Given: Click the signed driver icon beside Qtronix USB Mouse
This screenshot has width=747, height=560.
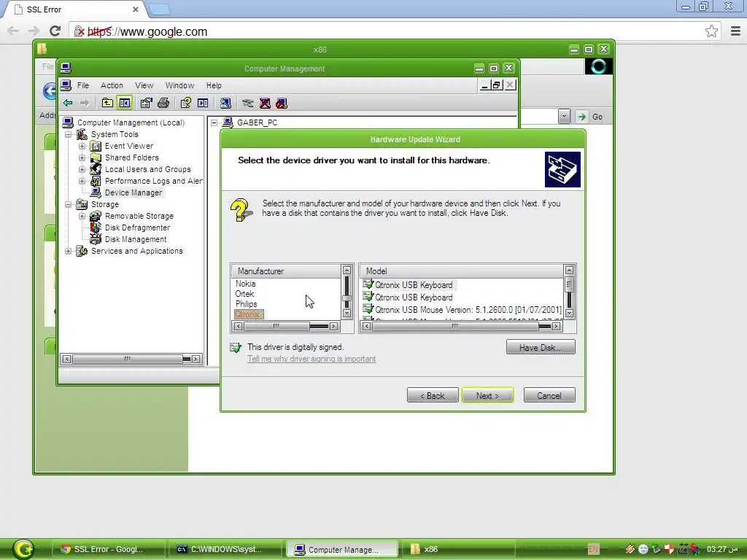Looking at the screenshot, I should coord(368,309).
